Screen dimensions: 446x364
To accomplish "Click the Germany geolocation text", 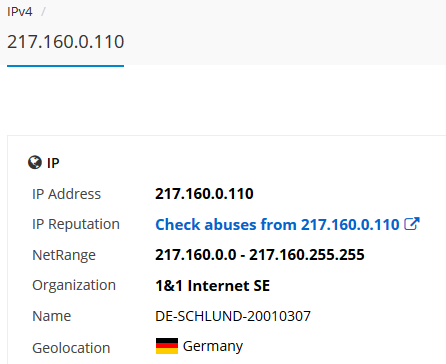I will 213,347.
